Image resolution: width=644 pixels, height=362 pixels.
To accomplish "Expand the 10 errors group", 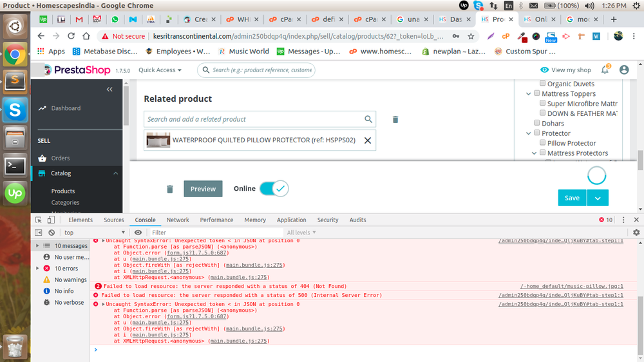I will [37, 269].
